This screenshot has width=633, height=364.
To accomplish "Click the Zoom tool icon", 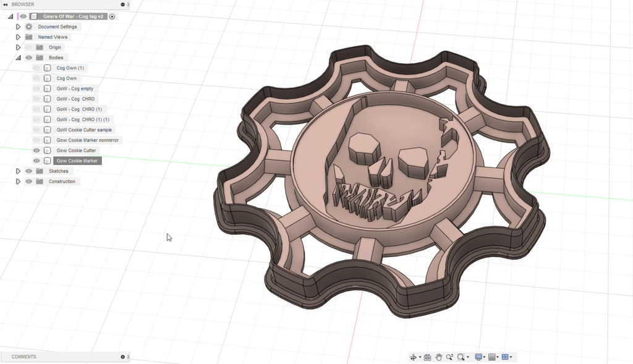I will point(449,357).
